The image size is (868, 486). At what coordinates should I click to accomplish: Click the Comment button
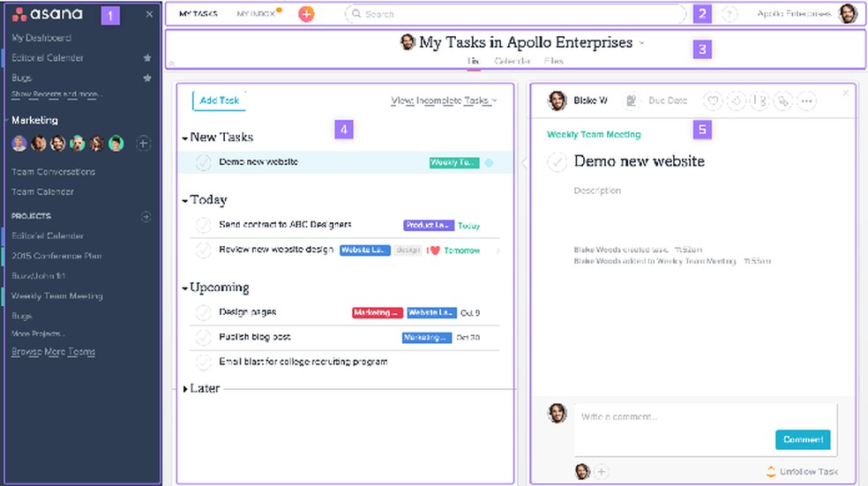click(x=803, y=439)
